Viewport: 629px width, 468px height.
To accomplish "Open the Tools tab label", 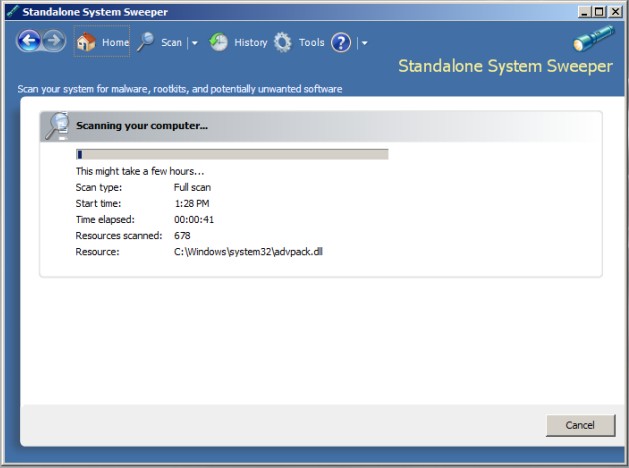I will [311, 43].
